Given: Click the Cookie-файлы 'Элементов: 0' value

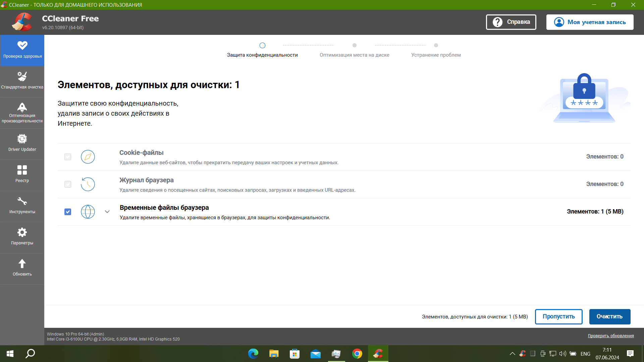Looking at the screenshot, I should coord(605,157).
